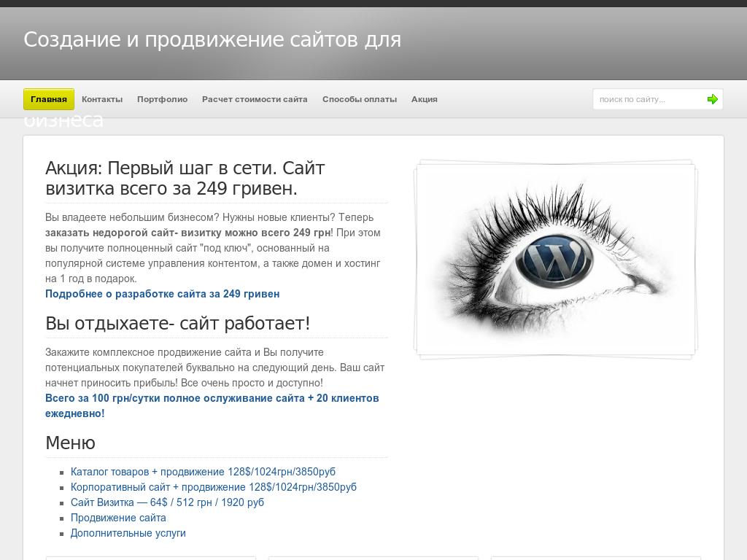Open Каталог товаров + продвижение link
This screenshot has height=560, width=747.
tap(203, 472)
